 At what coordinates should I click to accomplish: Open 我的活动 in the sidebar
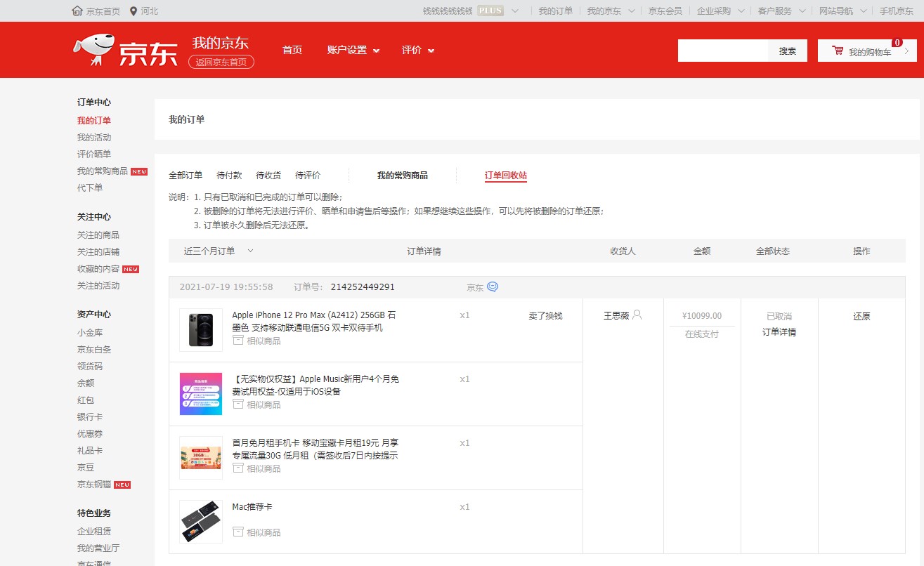coord(94,138)
